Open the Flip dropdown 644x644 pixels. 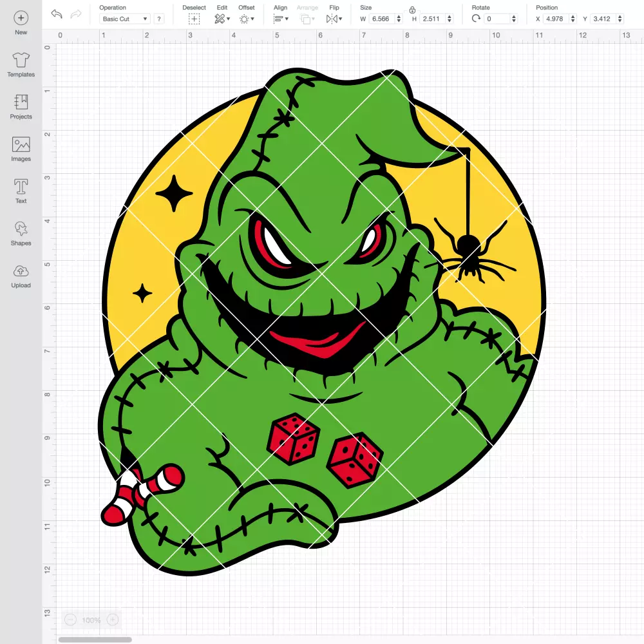(x=334, y=19)
